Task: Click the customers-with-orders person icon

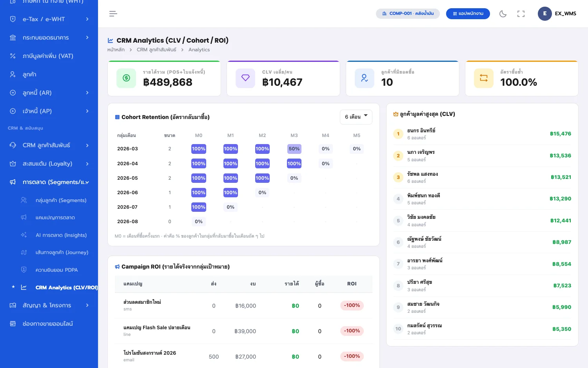Action: (x=365, y=78)
